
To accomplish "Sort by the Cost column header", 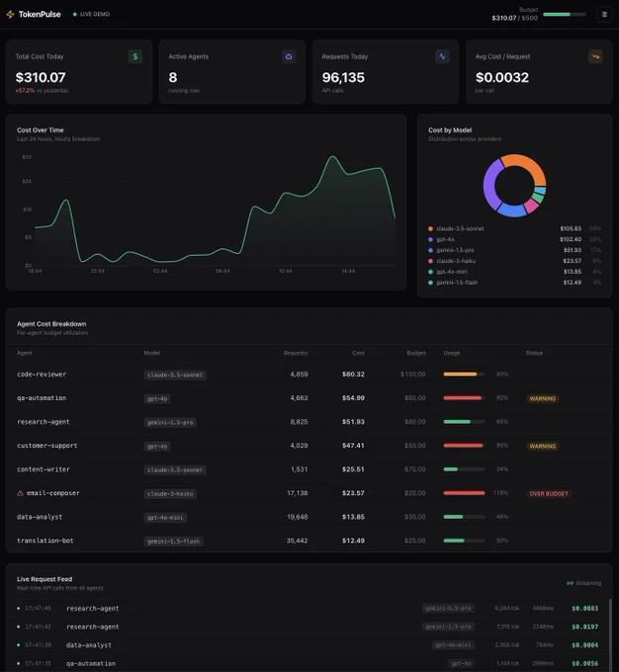I will [358, 353].
